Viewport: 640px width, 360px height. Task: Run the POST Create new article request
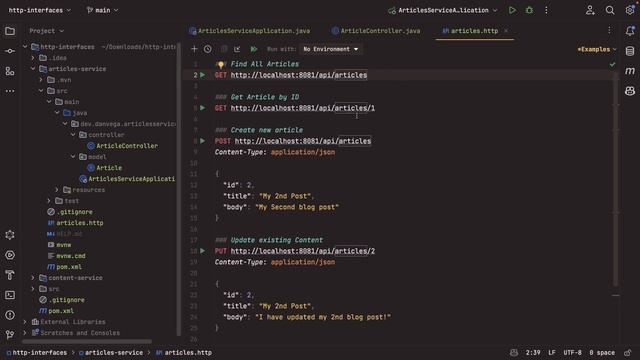pos(202,141)
